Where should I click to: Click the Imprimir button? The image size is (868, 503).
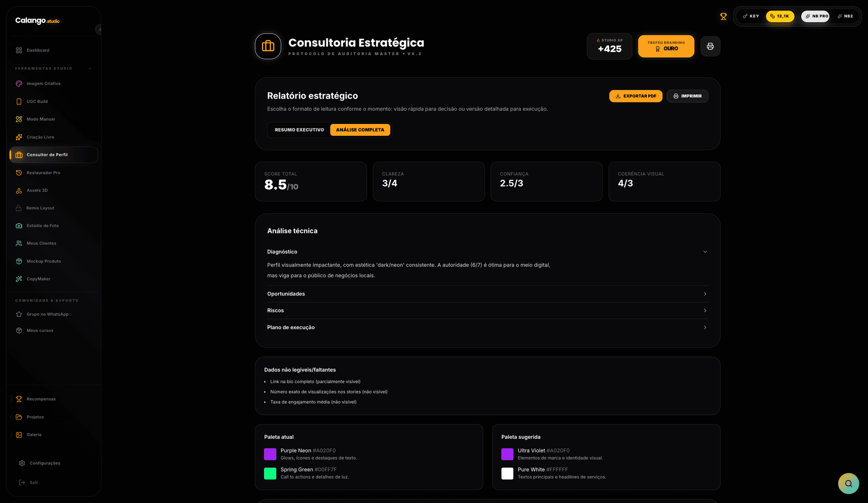[687, 96]
